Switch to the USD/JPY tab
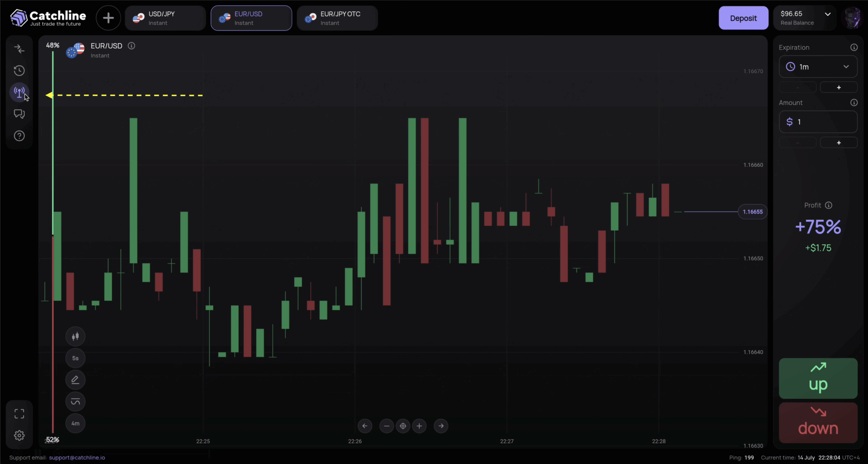This screenshot has height=464, width=868. point(166,18)
